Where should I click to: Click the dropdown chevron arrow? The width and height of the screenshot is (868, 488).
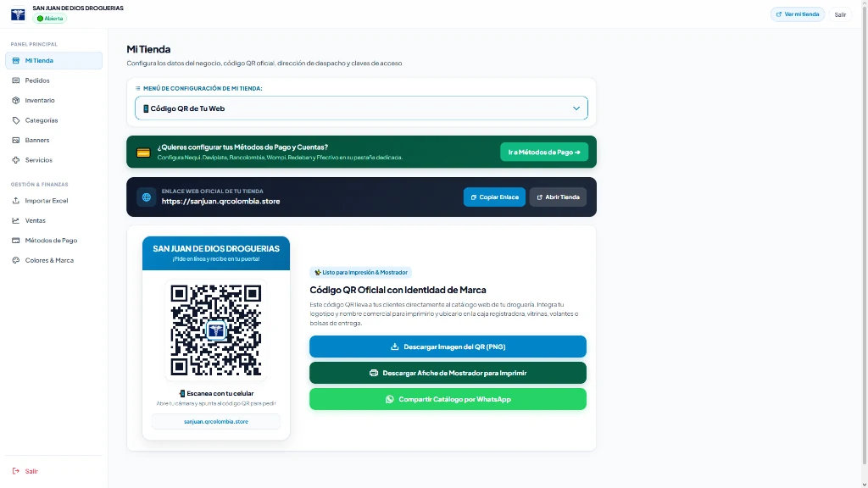pos(576,108)
